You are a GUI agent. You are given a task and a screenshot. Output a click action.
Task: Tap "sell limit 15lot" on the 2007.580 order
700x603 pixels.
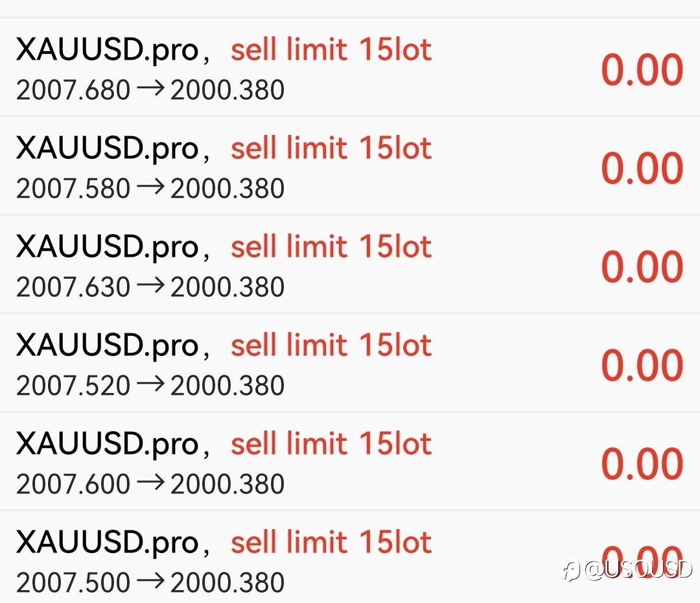pyautogui.click(x=331, y=149)
